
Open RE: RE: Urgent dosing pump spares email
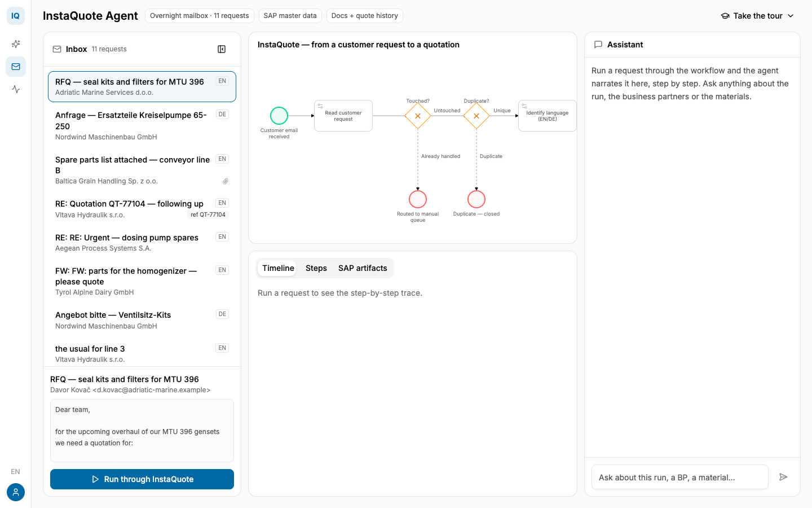pos(142,243)
